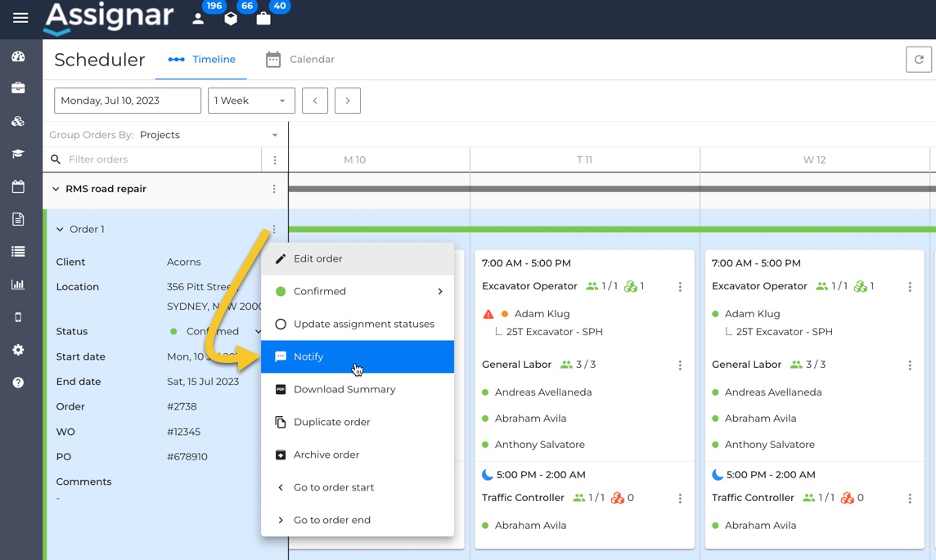Go to the previous week
This screenshot has width=936, height=560.
tap(315, 101)
